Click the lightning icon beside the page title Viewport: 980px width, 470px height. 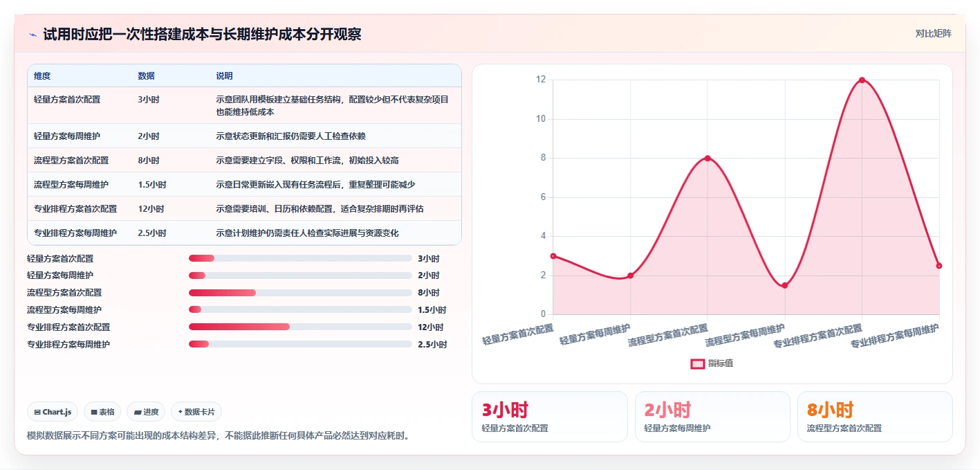pyautogui.click(x=33, y=35)
